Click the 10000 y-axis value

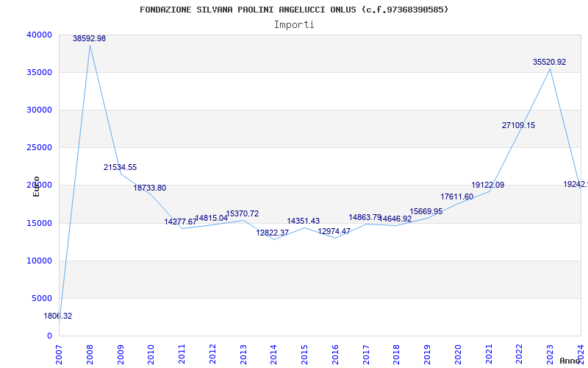(39, 261)
